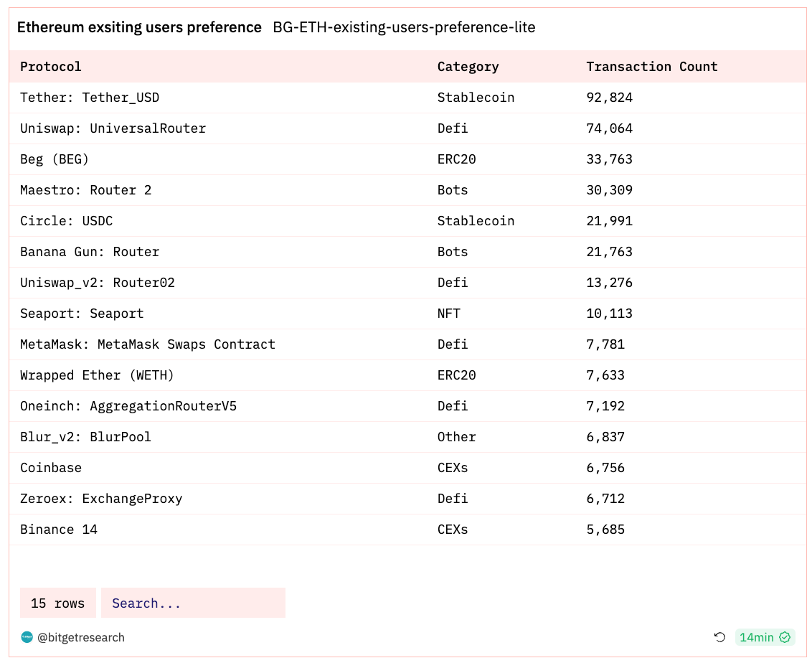812x663 pixels.
Task: Click the Maestro: Router 2 row
Action: click(x=407, y=190)
